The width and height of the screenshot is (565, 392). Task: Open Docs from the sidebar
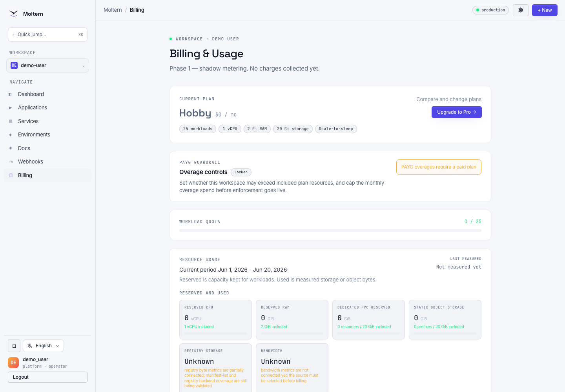(47, 148)
